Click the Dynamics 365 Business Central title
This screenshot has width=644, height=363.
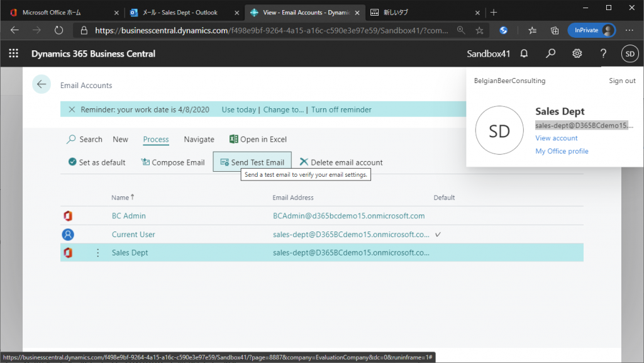(x=93, y=54)
